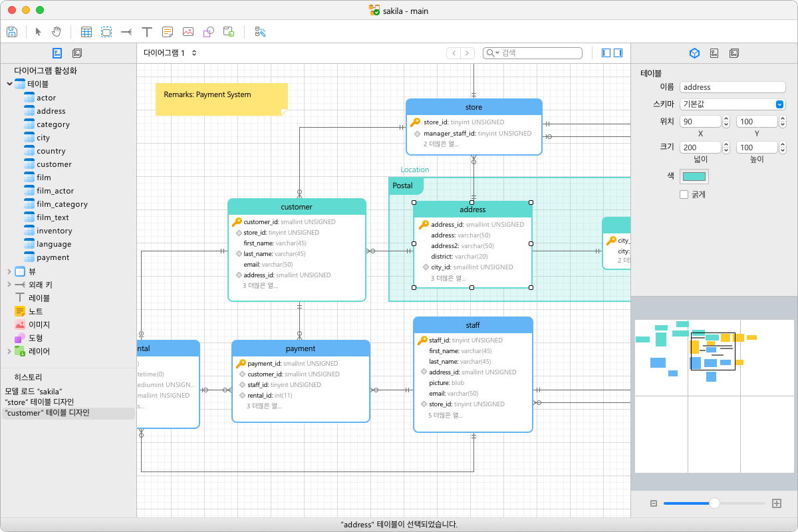
Task: Select the hand pan tool in toolbar
Action: point(56,31)
